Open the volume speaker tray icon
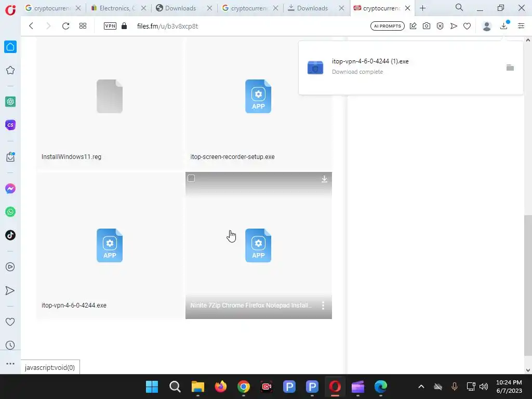Viewport: 532px width, 399px height. [x=484, y=387]
